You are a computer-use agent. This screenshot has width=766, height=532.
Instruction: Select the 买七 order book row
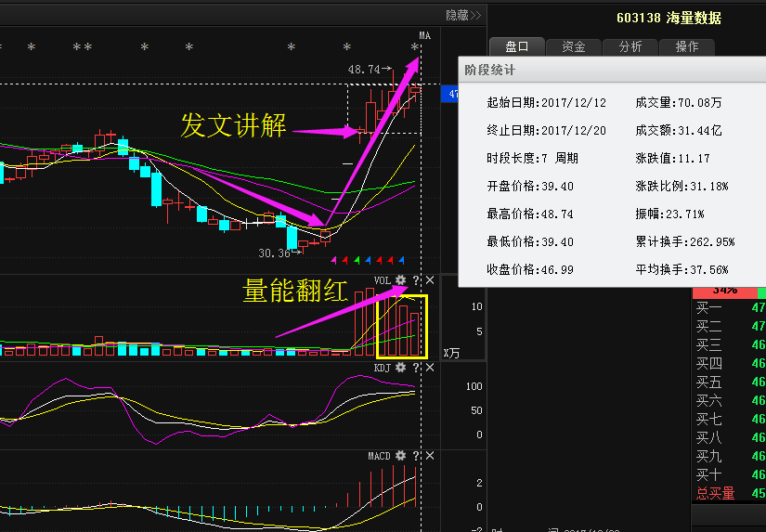pyautogui.click(x=730, y=419)
